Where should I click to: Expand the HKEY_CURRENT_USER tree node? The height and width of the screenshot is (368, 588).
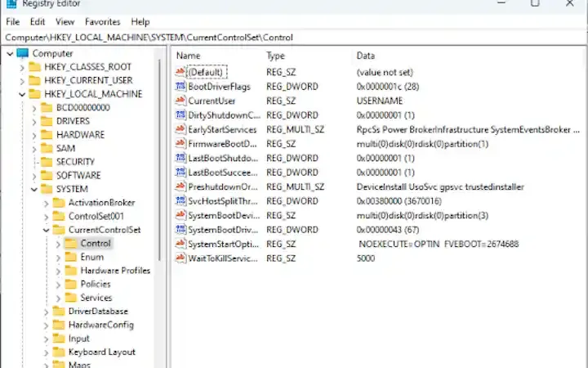click(22, 81)
